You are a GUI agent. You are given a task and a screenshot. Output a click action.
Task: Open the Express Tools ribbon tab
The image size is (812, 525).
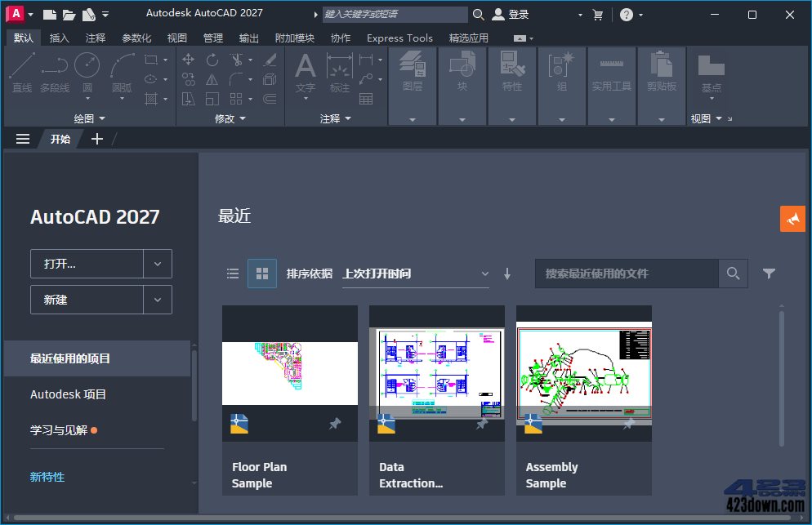coord(399,37)
